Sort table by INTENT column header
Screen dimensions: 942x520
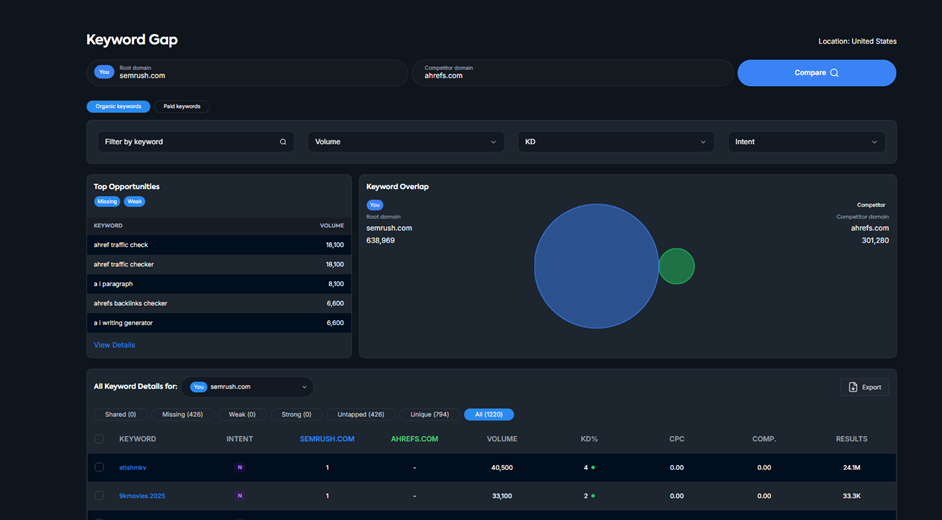tap(239, 439)
